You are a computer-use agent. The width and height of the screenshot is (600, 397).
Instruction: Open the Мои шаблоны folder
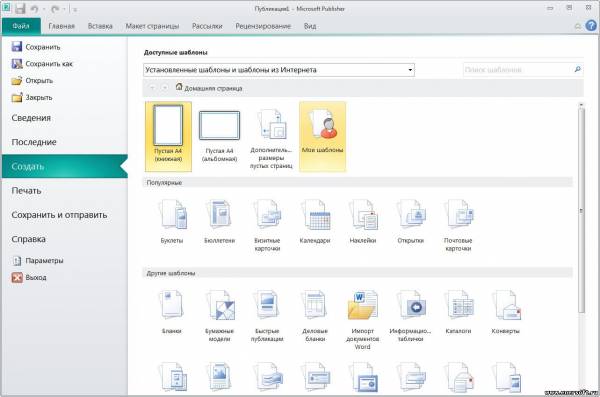click(322, 136)
